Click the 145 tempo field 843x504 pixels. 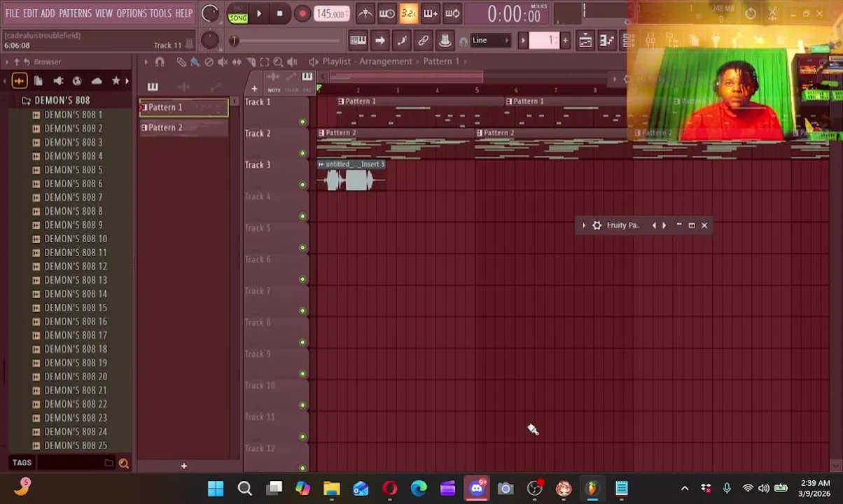click(x=330, y=13)
